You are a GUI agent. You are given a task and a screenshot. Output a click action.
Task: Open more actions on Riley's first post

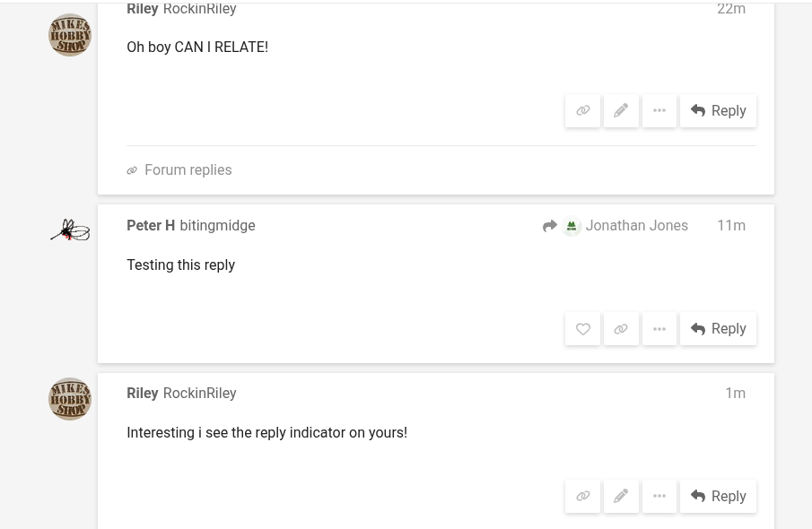click(x=659, y=110)
